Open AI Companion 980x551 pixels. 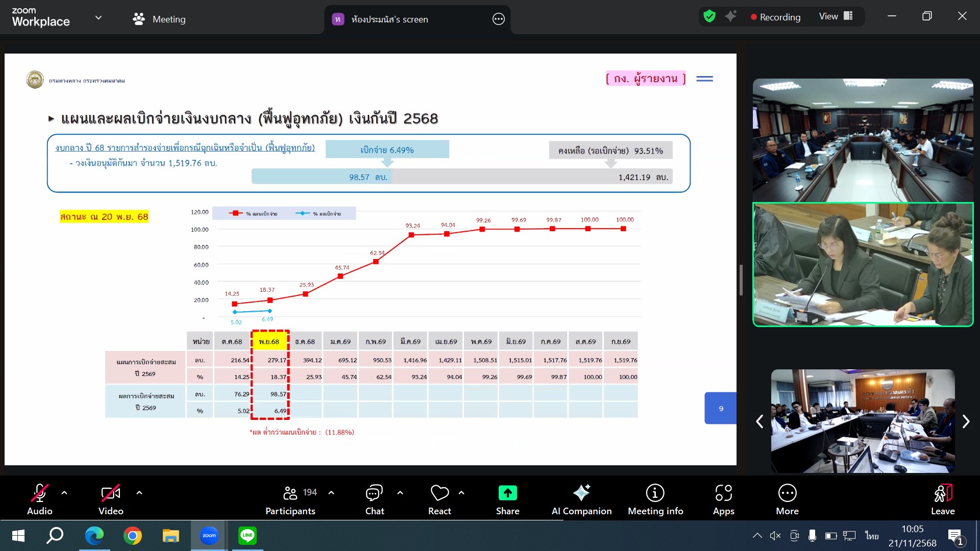(581, 499)
